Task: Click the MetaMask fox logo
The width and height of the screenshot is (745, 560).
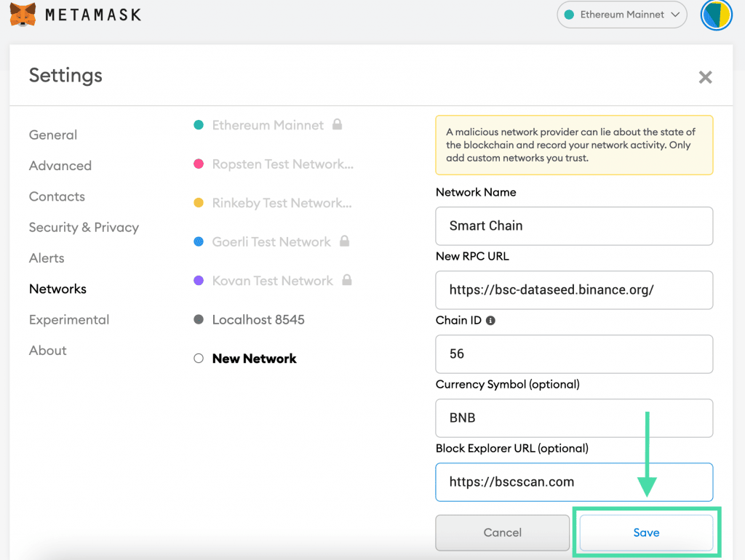Action: point(23,15)
